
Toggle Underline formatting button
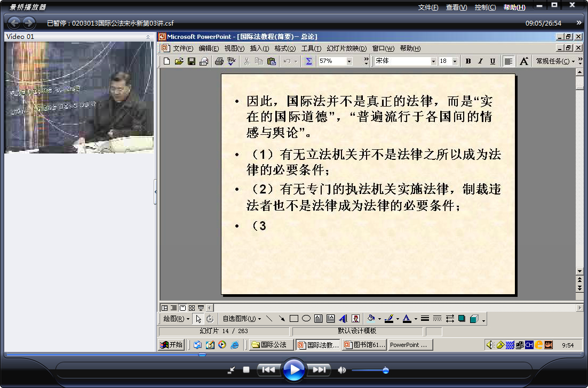(492, 61)
